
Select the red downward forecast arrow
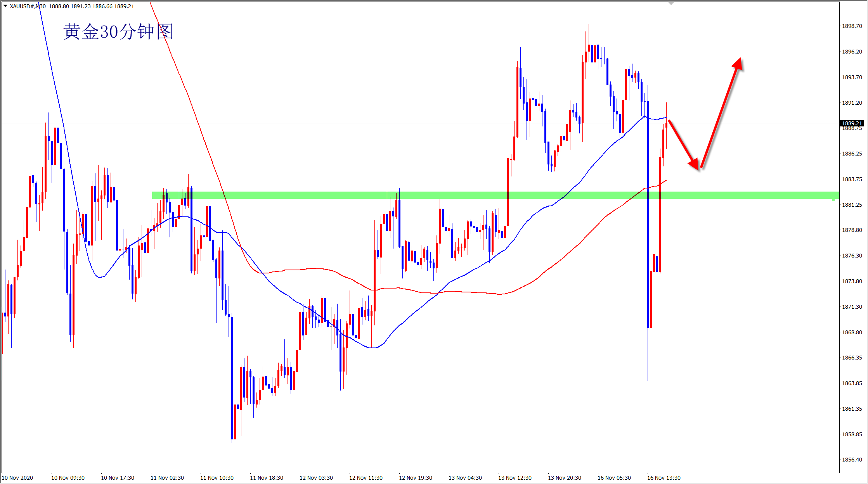pyautogui.click(x=683, y=144)
